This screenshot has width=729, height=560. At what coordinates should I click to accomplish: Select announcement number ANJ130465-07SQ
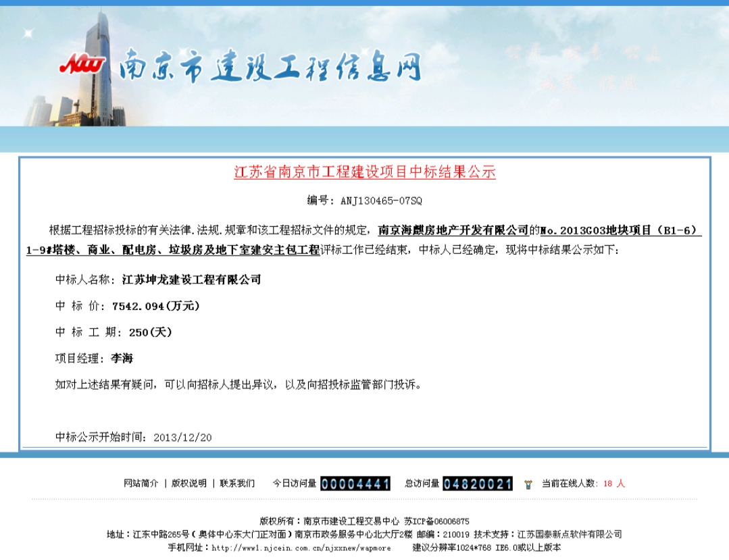pyautogui.click(x=381, y=201)
